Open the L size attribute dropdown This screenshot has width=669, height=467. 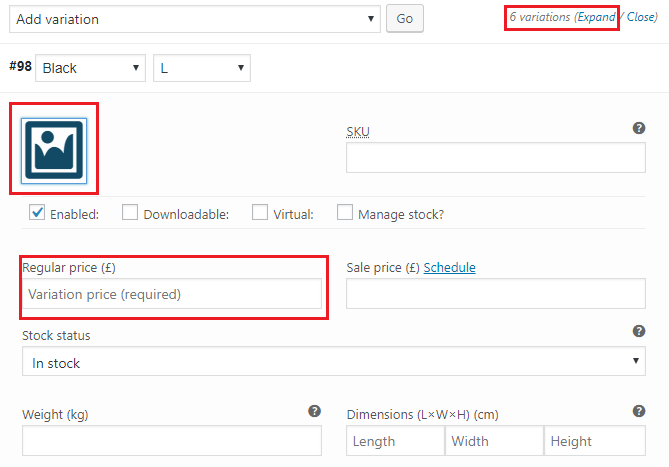pyautogui.click(x=202, y=68)
